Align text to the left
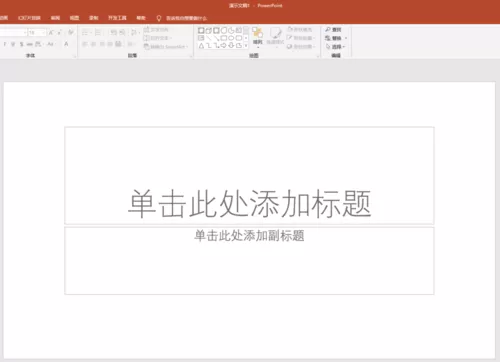 pyautogui.click(x=84, y=44)
